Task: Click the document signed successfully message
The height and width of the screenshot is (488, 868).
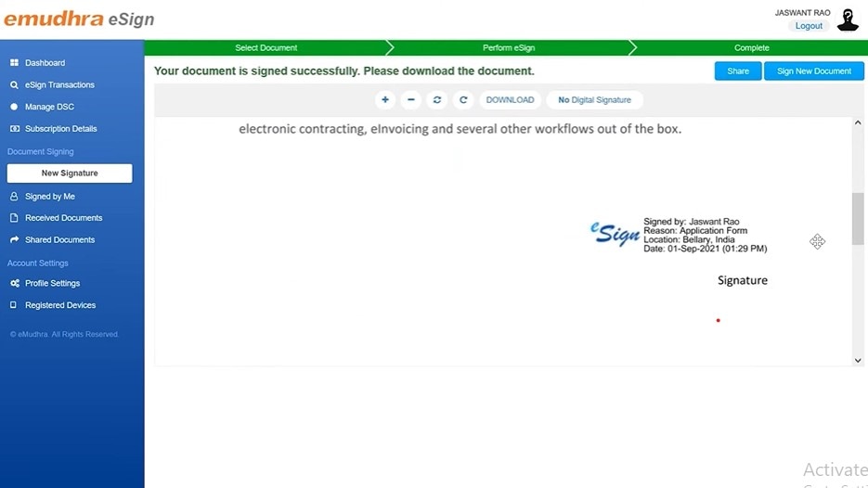Action: point(343,71)
